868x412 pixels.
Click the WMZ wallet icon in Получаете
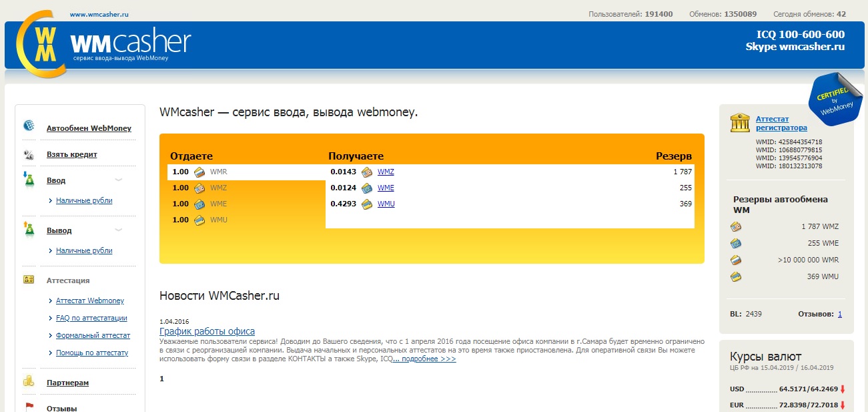366,172
